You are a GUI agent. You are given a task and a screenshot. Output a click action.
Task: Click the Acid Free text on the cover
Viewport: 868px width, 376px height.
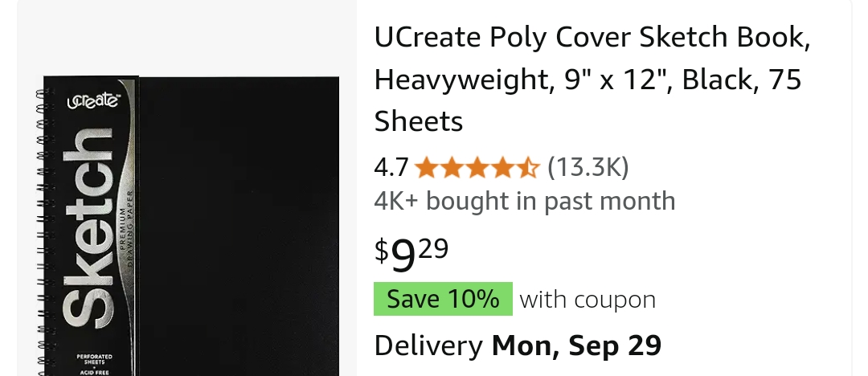94,372
